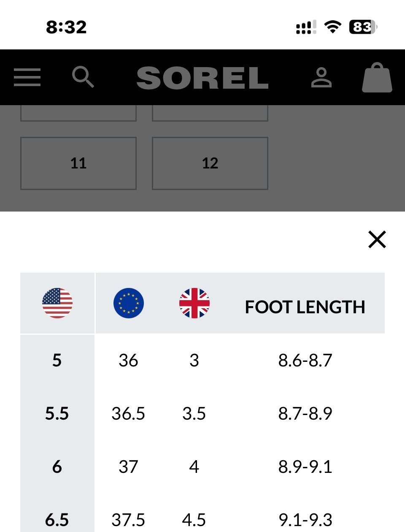Open the hamburger navigation menu
The height and width of the screenshot is (532, 405).
tap(27, 77)
